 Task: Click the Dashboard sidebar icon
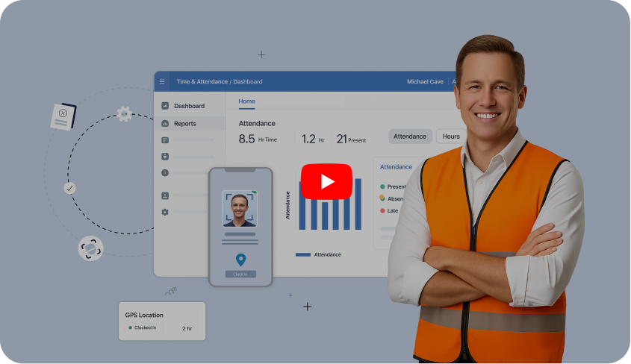[x=165, y=106]
